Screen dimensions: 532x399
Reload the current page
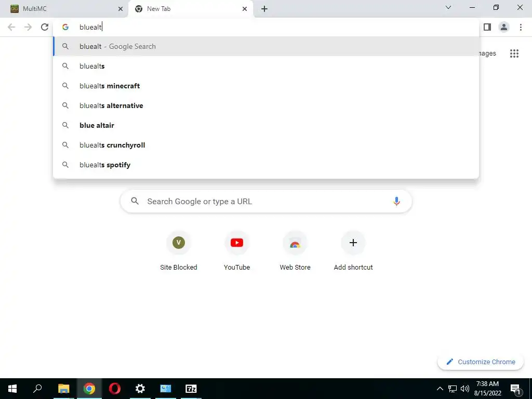click(45, 27)
